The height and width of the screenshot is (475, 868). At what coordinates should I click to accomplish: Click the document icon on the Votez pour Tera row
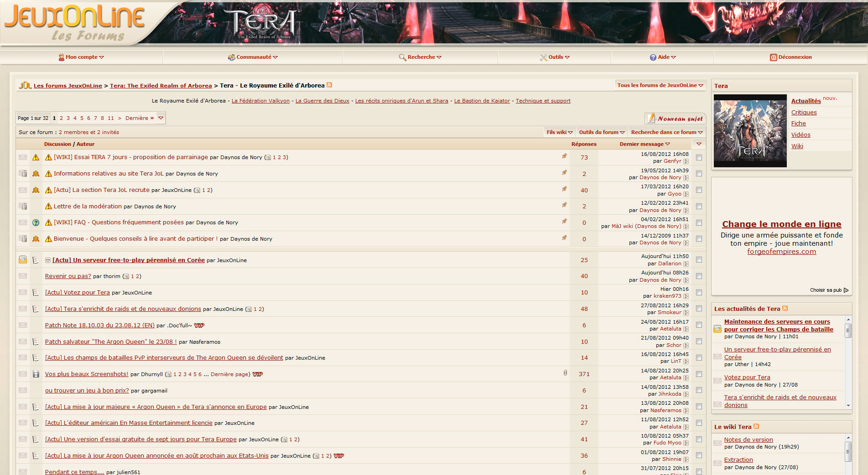(36, 292)
